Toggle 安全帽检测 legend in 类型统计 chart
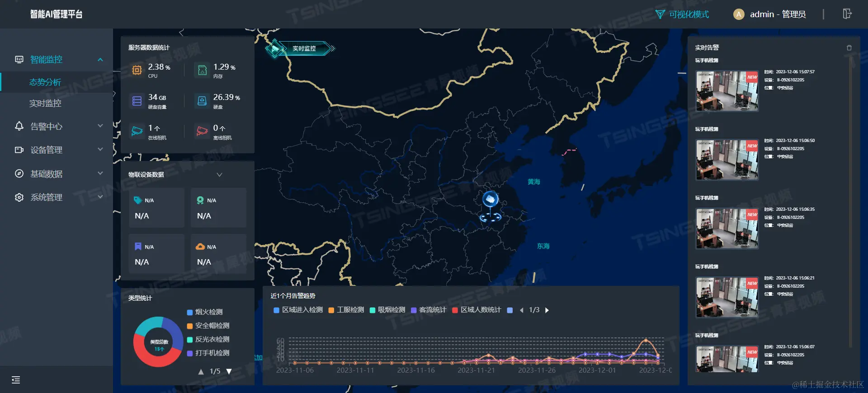This screenshot has height=393, width=868. coord(208,326)
